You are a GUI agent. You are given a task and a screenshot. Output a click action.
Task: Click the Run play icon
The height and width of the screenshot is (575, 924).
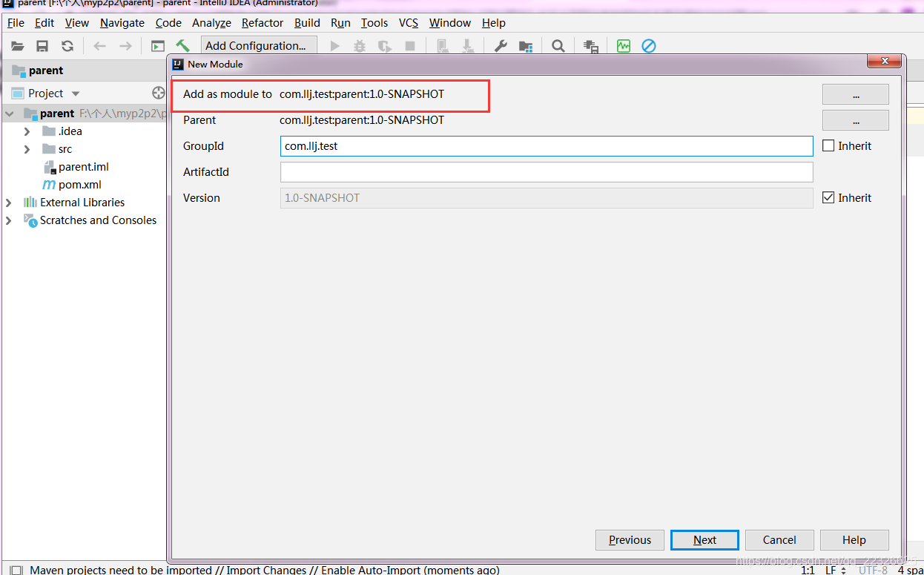point(335,46)
